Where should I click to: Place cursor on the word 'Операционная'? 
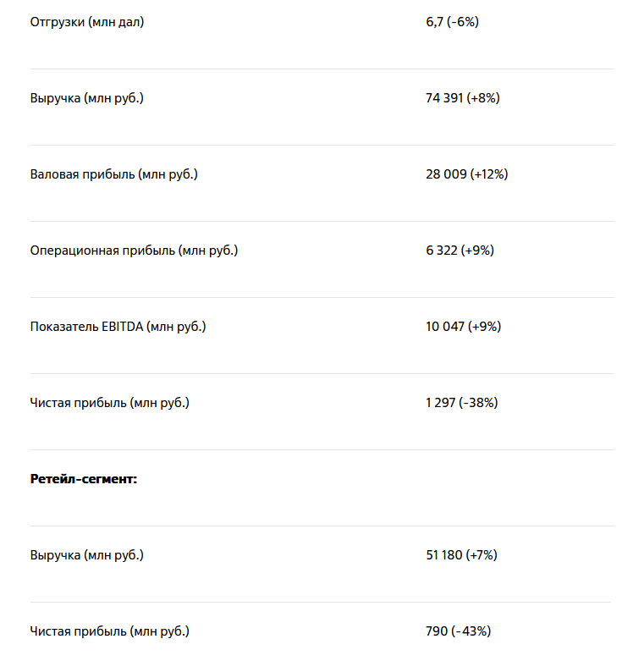[x=74, y=251]
